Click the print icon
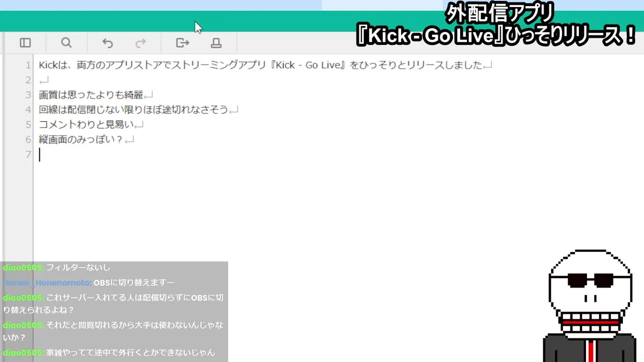 (216, 43)
